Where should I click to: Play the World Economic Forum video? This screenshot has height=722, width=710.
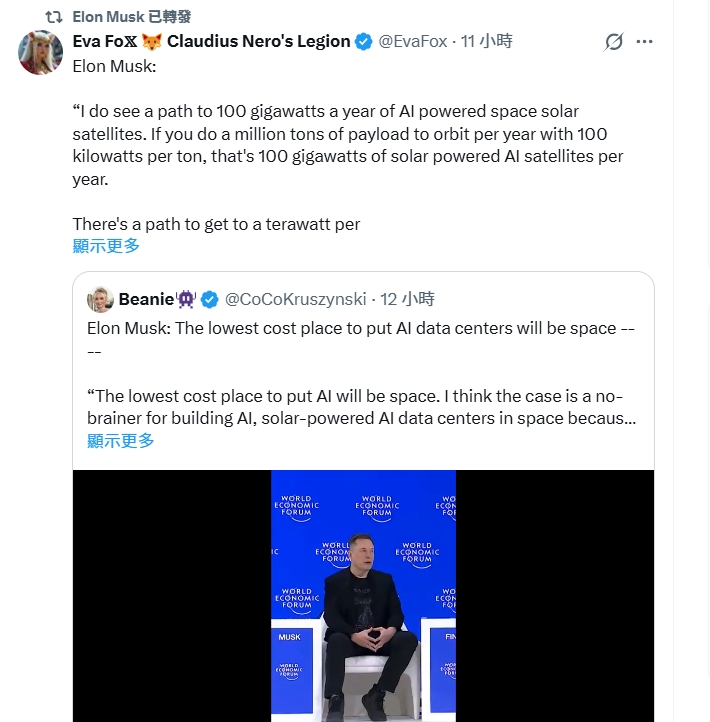363,596
